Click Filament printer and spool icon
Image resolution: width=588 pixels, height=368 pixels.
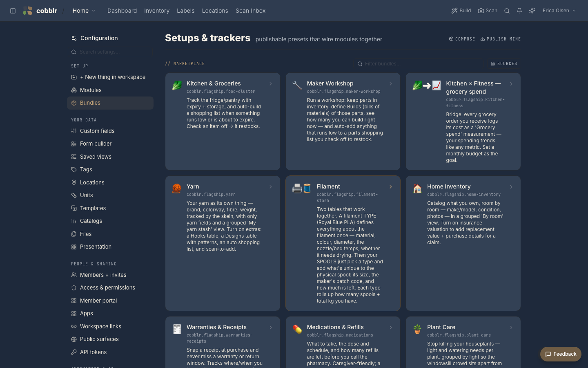coord(302,188)
